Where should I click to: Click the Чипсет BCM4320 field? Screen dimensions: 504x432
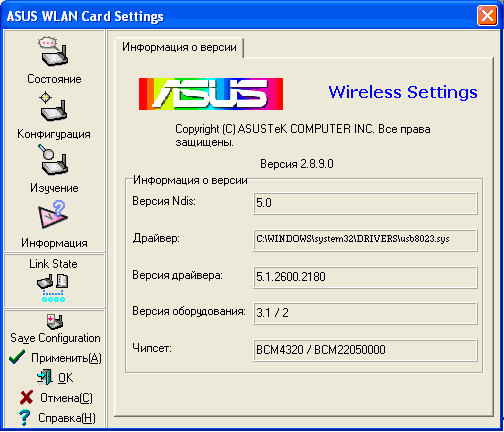[x=365, y=350]
